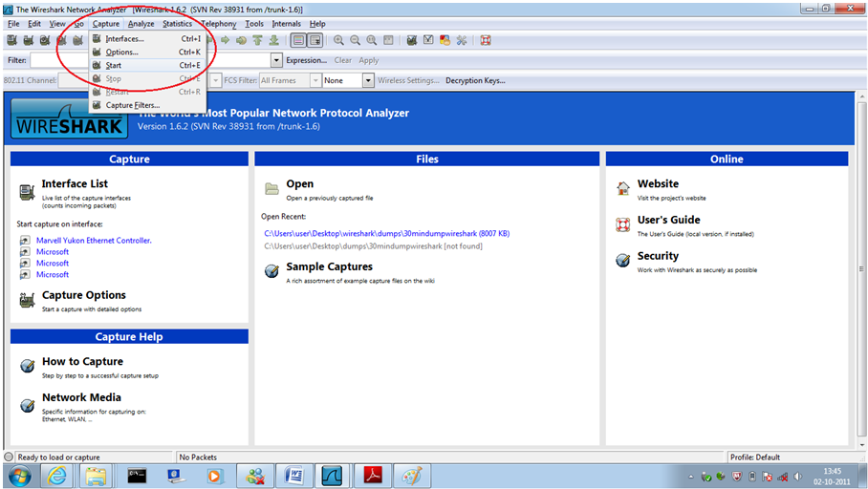
Task: Open Internet Explorer from the taskbar
Action: (56, 476)
